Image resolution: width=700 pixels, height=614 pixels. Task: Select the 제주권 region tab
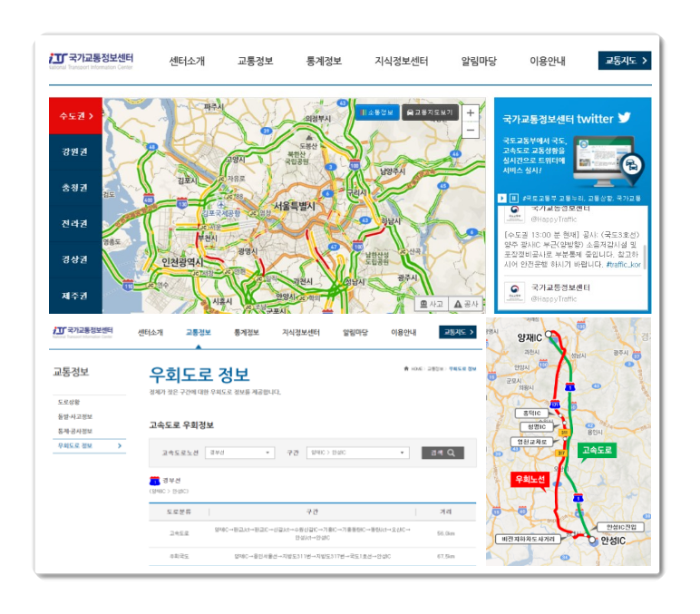(75, 296)
